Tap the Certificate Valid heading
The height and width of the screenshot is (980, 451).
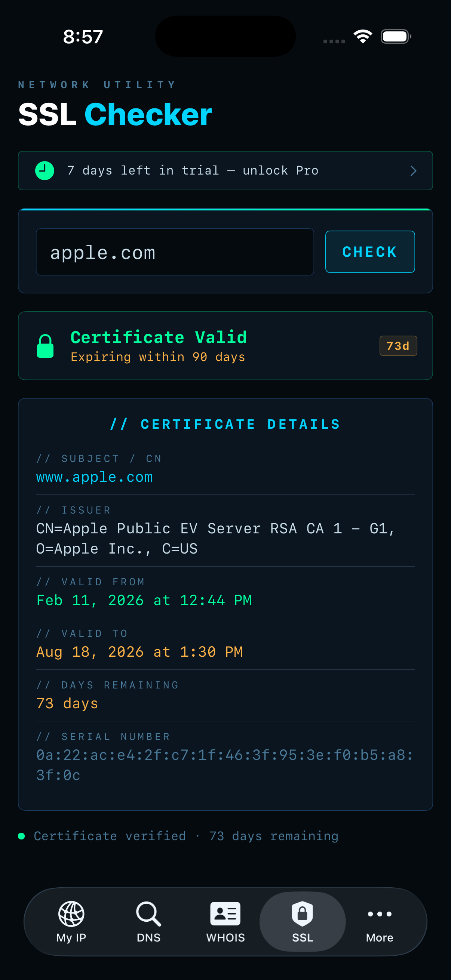coord(159,337)
